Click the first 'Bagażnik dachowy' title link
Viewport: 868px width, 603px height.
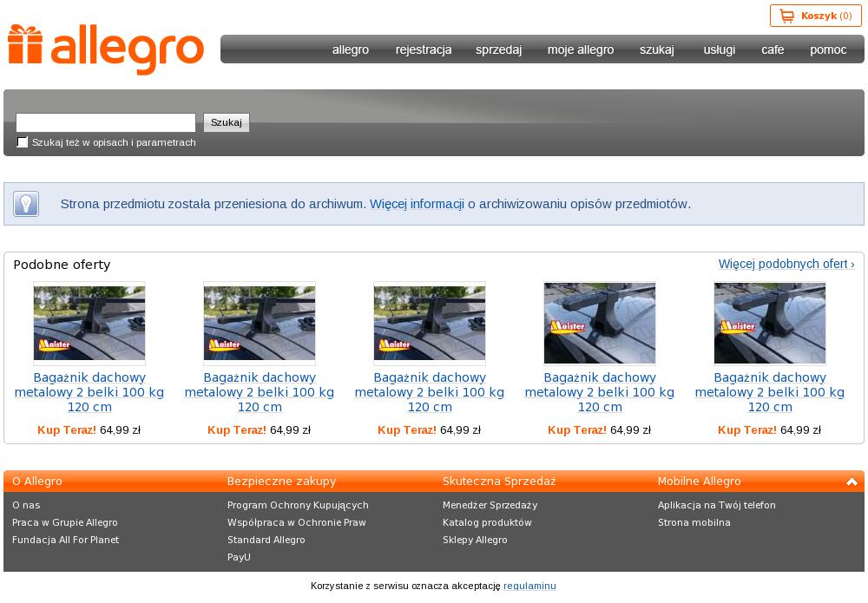coord(89,392)
